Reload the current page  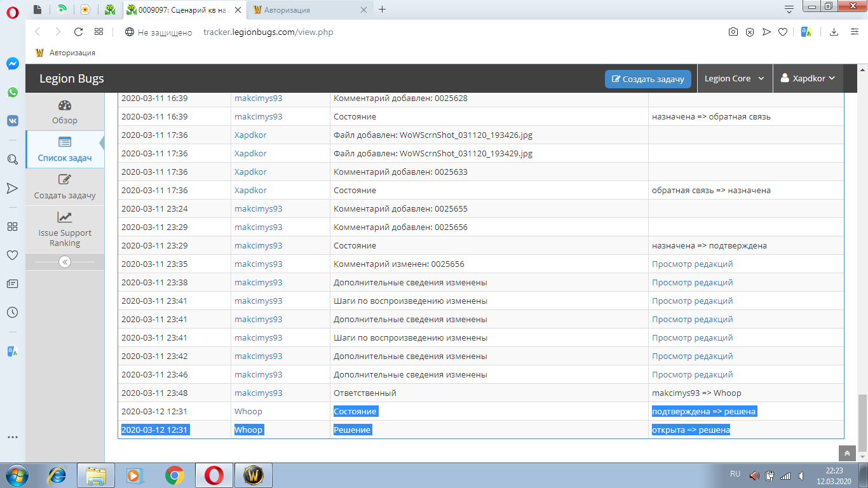pos(78,32)
